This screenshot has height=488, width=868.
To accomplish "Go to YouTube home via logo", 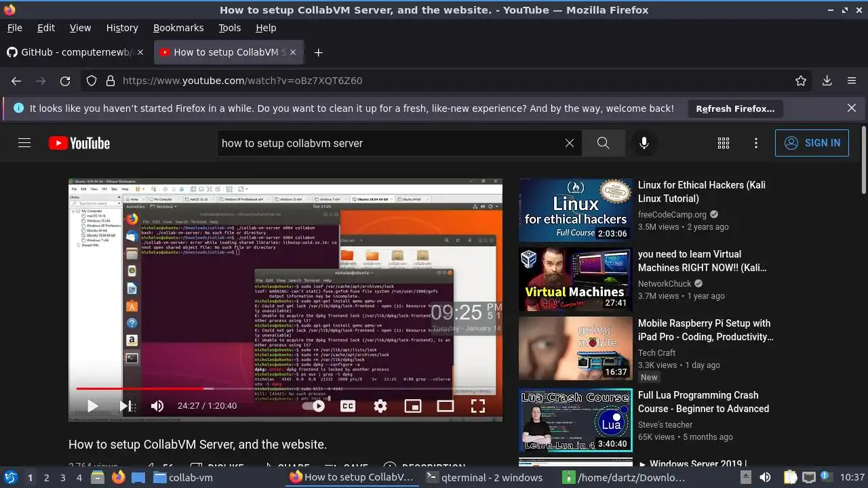I will pyautogui.click(x=79, y=143).
